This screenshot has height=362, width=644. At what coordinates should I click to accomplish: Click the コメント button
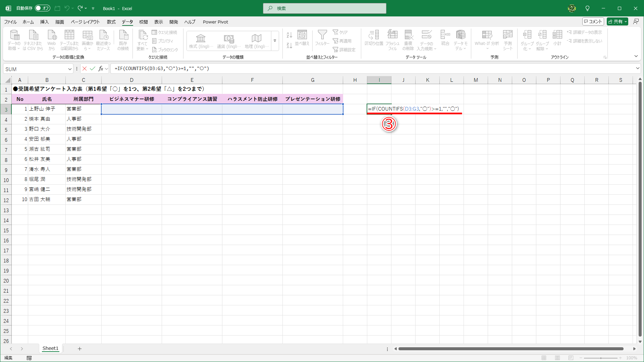pyautogui.click(x=593, y=21)
